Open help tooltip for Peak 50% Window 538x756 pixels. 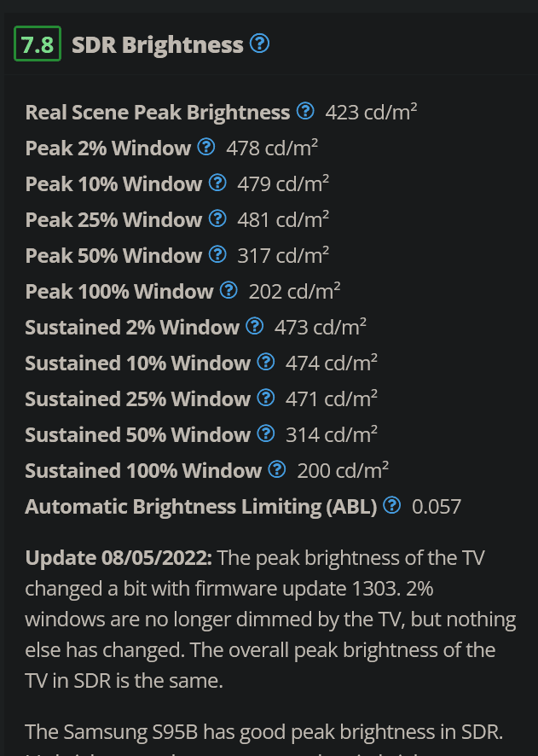217,255
